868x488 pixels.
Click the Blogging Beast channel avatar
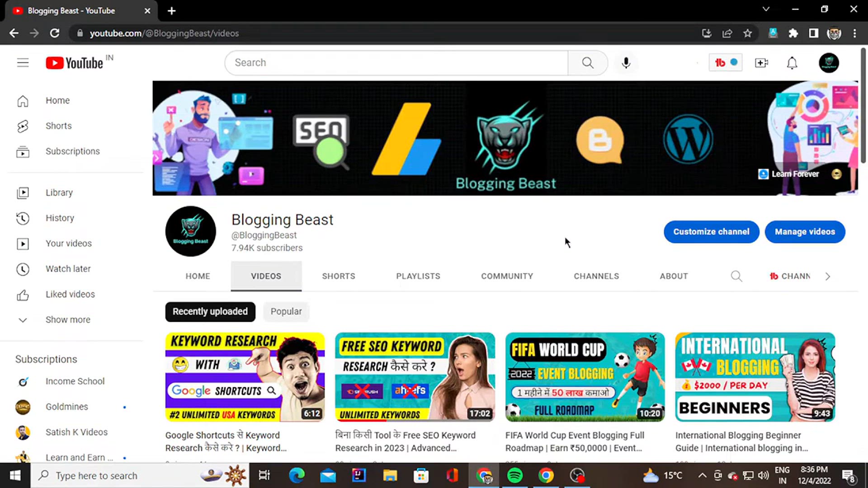[x=191, y=231]
